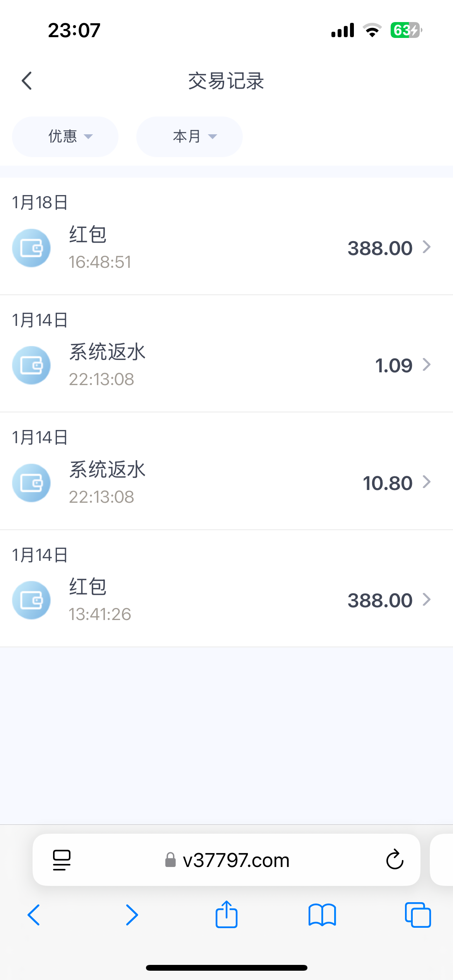Open details chevron for the 1.09 record
This screenshot has width=453, height=980.
tap(427, 365)
